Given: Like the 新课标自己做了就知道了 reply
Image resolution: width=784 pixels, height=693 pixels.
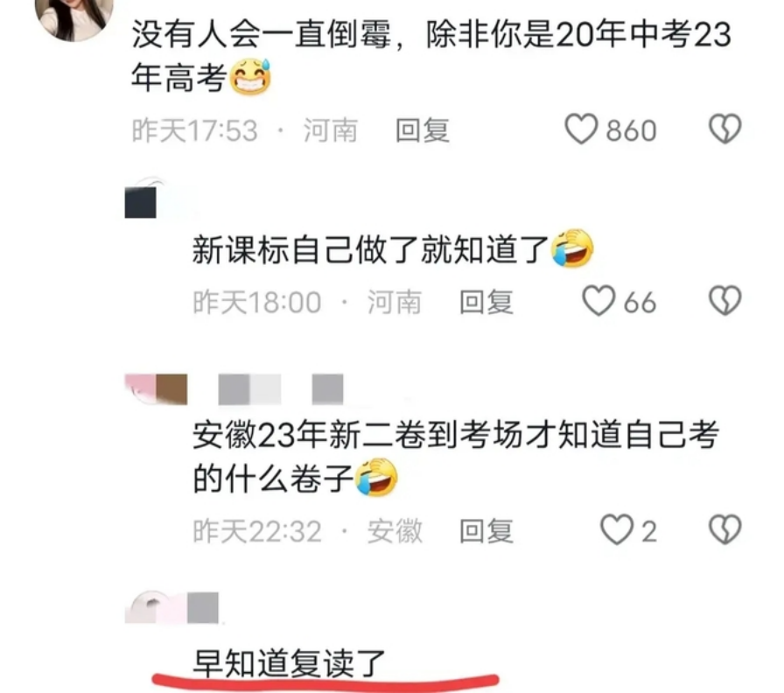Looking at the screenshot, I should click(598, 300).
